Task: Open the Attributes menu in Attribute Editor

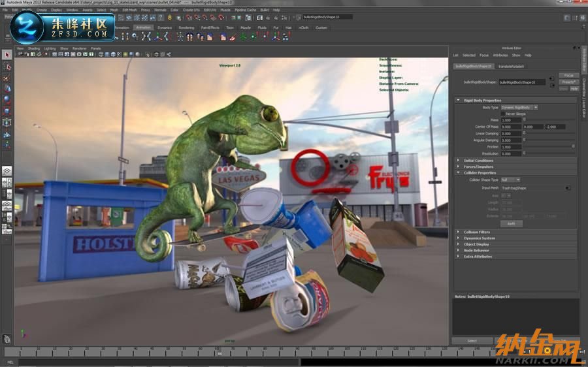Action: coord(500,55)
